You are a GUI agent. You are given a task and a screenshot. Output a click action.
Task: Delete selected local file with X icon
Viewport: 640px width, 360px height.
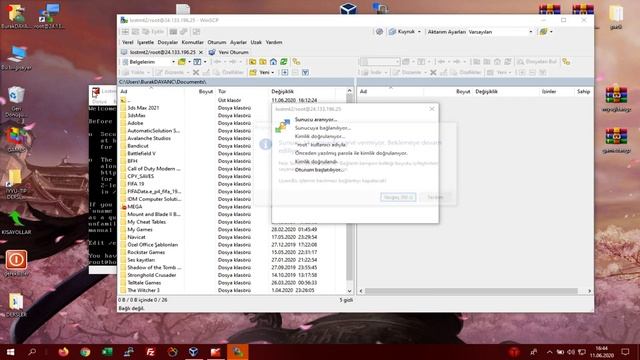click(196, 72)
